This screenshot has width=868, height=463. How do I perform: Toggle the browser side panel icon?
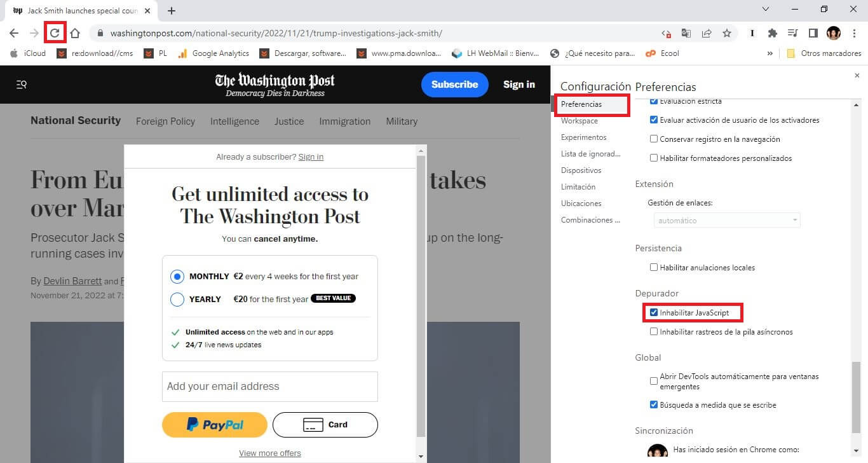coord(813,33)
